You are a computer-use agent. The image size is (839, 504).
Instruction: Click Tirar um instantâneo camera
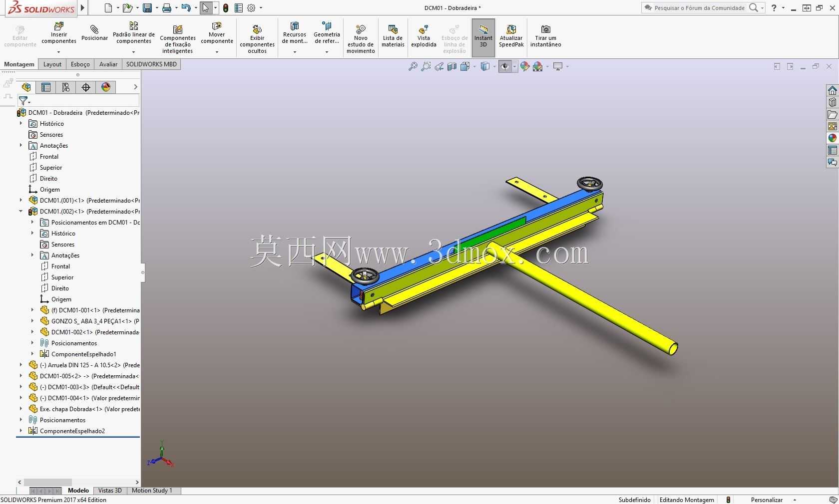(546, 36)
